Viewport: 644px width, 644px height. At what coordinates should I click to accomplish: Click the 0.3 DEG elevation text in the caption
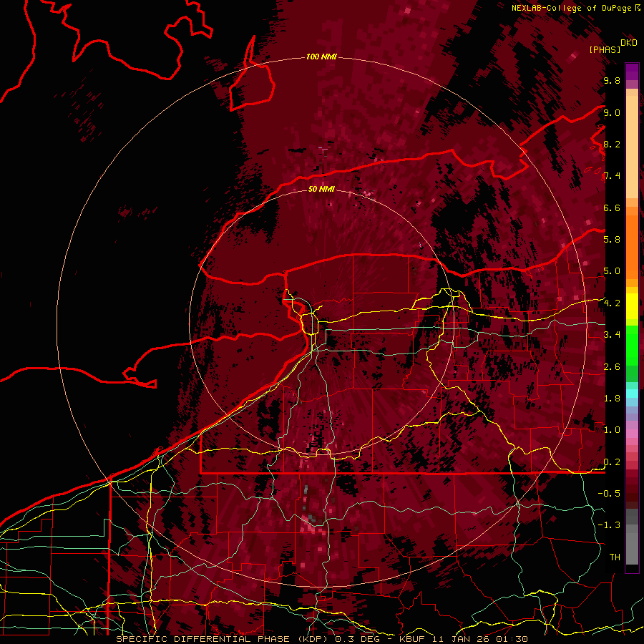pyautogui.click(x=359, y=639)
